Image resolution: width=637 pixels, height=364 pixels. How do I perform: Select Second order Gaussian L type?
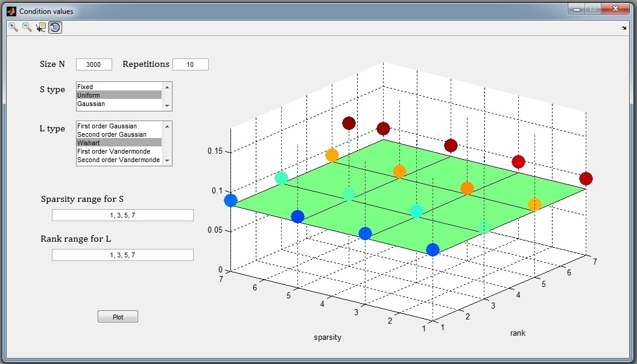coord(119,134)
